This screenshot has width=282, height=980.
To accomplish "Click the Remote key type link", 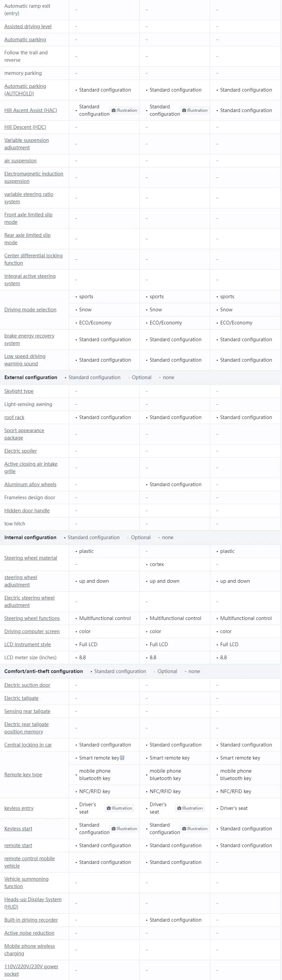I will coord(23,775).
